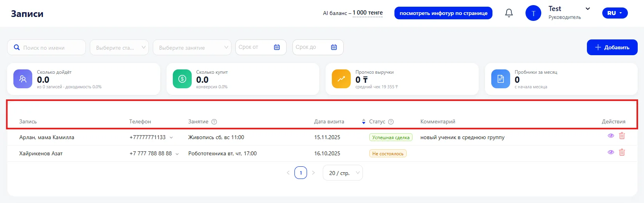Viewport: 644px width, 203px height.
Task: Open the 'Выберите статус' dropdown
Action: tap(119, 47)
